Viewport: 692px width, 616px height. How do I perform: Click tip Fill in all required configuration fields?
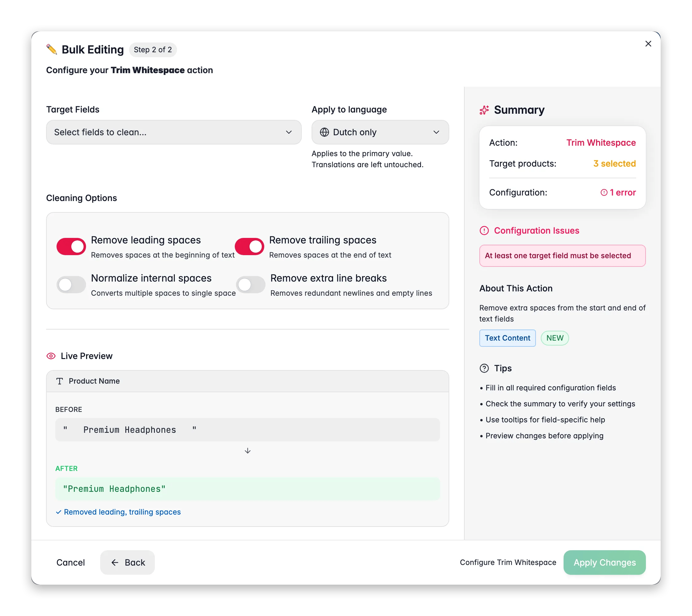(x=550, y=388)
